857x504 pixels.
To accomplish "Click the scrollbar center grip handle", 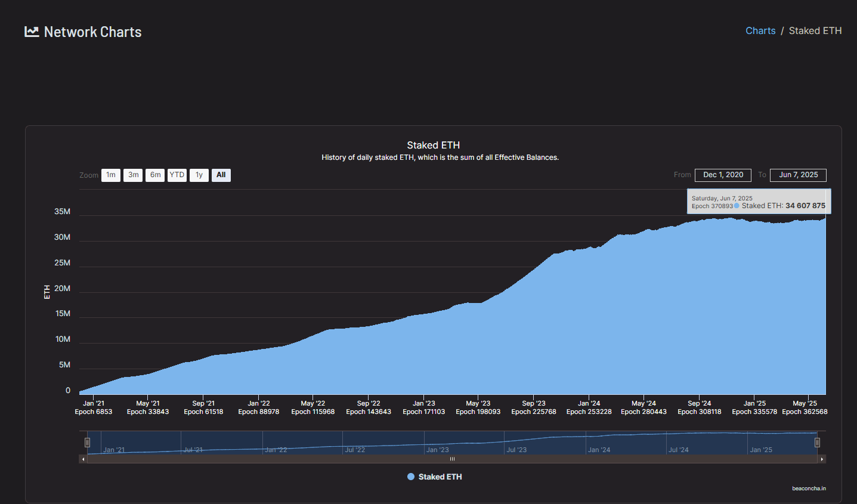I will click(452, 459).
